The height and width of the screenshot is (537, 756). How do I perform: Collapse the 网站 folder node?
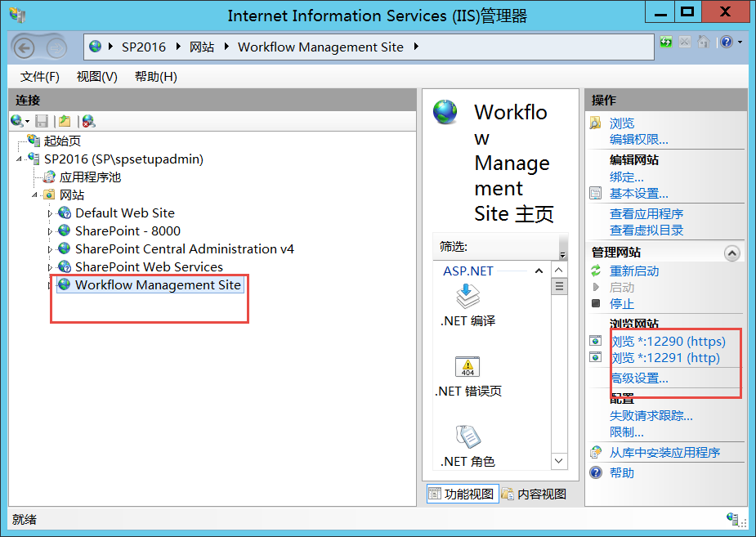pos(34,195)
